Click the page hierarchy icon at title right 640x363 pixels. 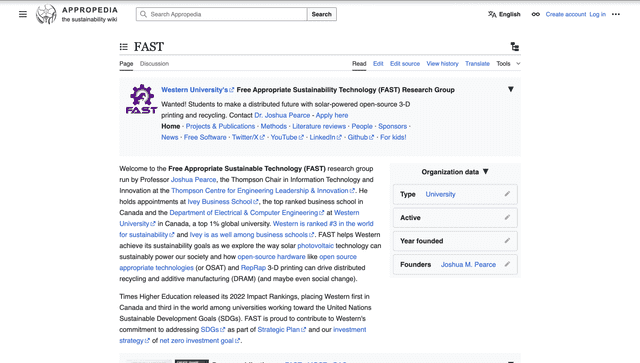pyautogui.click(x=515, y=47)
